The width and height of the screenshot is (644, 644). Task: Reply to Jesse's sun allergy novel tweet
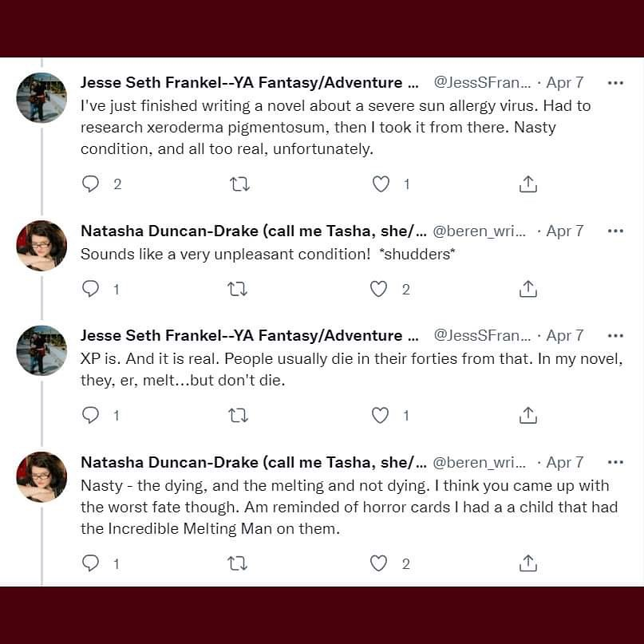91,184
